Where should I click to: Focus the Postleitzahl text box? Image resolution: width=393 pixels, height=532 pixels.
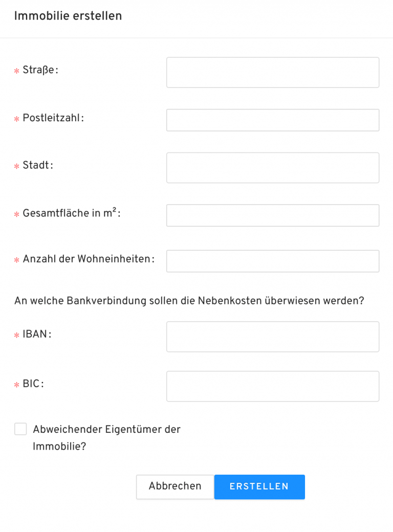click(272, 120)
